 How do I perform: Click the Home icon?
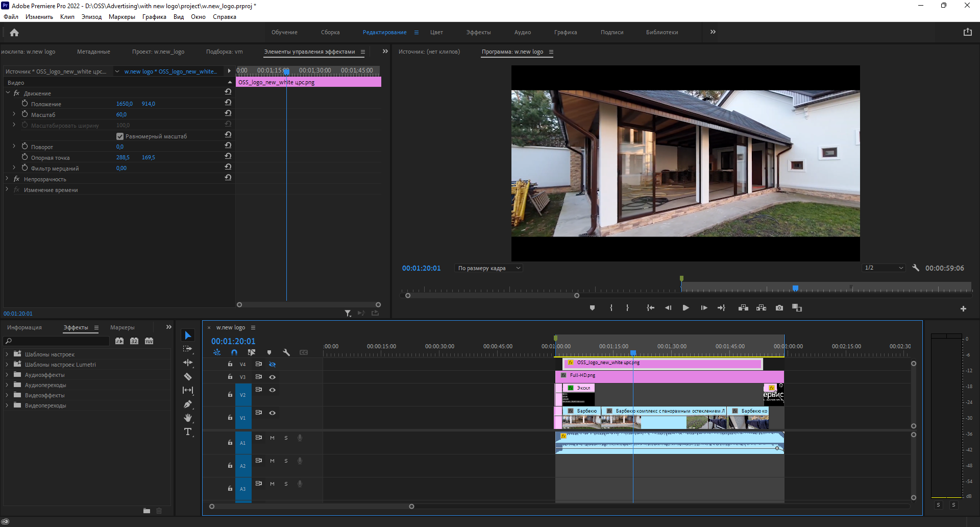[14, 33]
